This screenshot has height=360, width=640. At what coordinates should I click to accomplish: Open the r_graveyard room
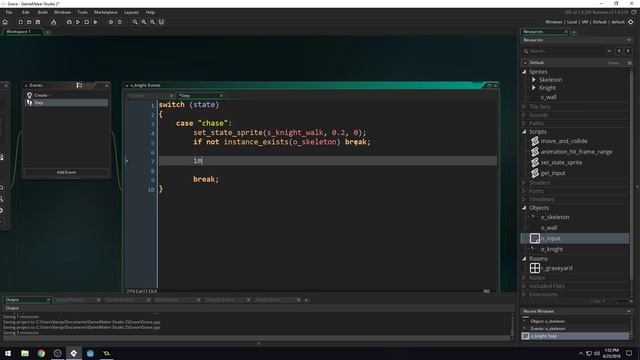[557, 268]
